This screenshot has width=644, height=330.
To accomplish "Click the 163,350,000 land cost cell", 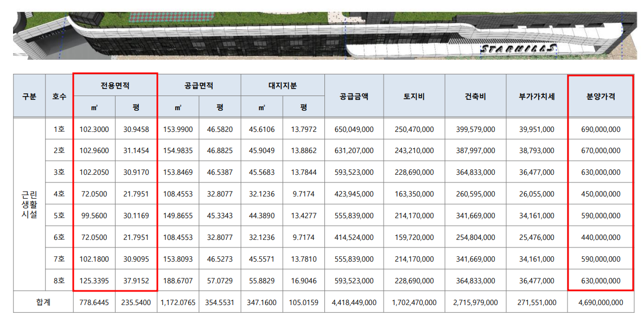I will 414,194.
